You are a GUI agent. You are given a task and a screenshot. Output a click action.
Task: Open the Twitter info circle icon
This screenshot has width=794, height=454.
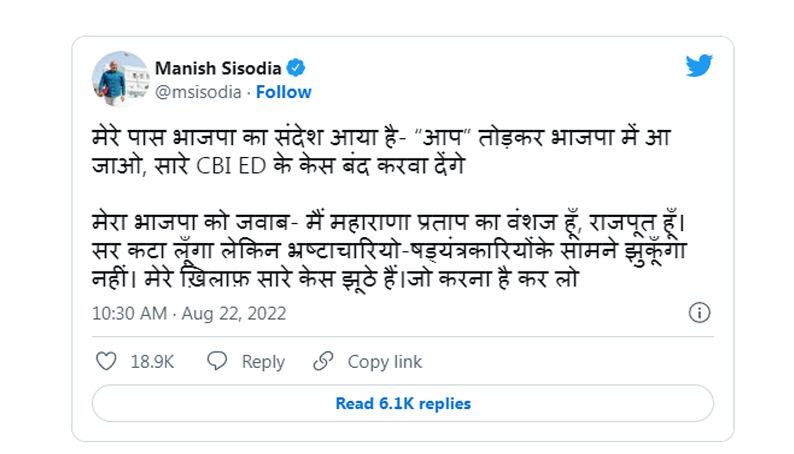click(701, 313)
